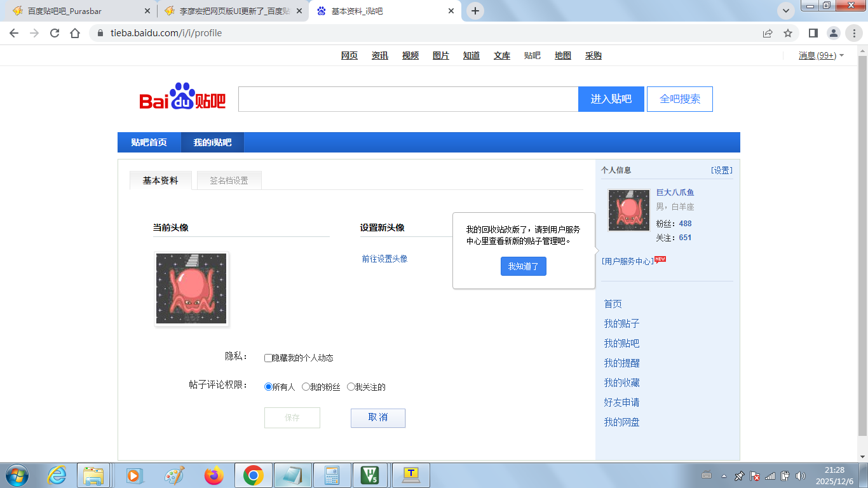Click the share page icon in address bar

[x=768, y=33]
